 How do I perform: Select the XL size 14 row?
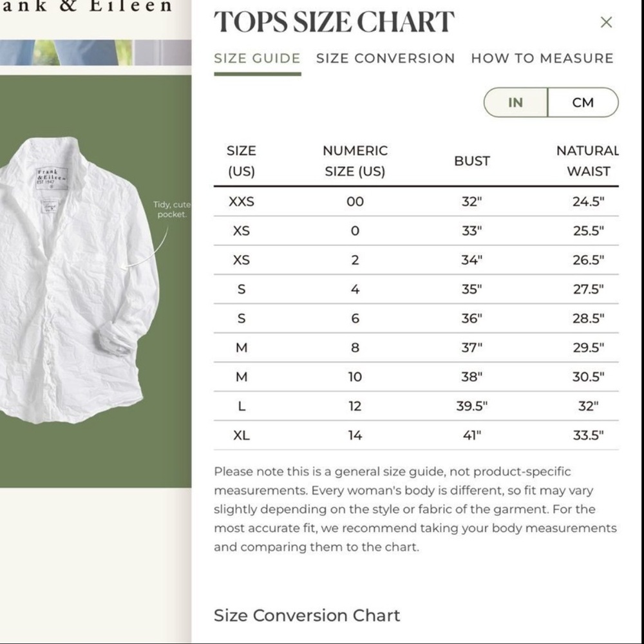(x=416, y=435)
